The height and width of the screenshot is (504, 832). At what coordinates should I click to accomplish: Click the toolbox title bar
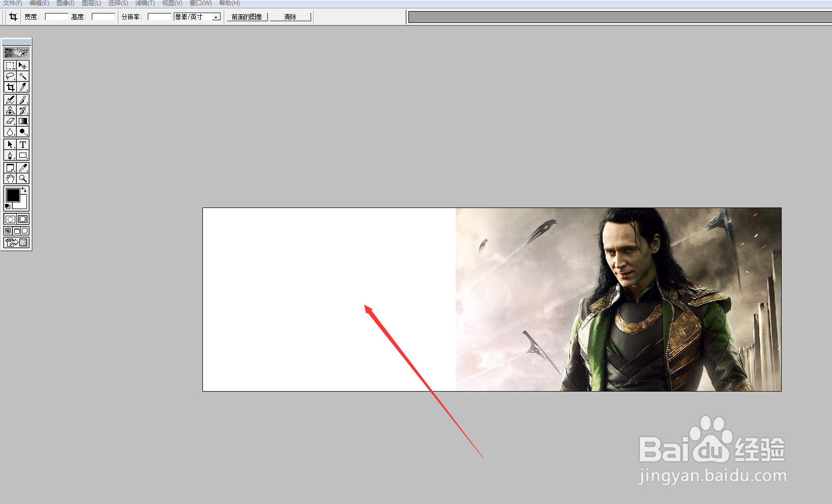click(x=16, y=42)
